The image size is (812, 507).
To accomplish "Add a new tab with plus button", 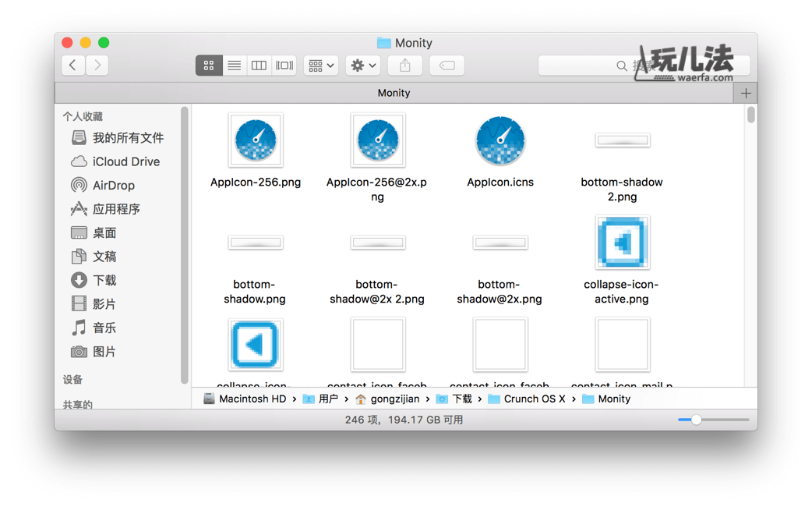I will [746, 93].
